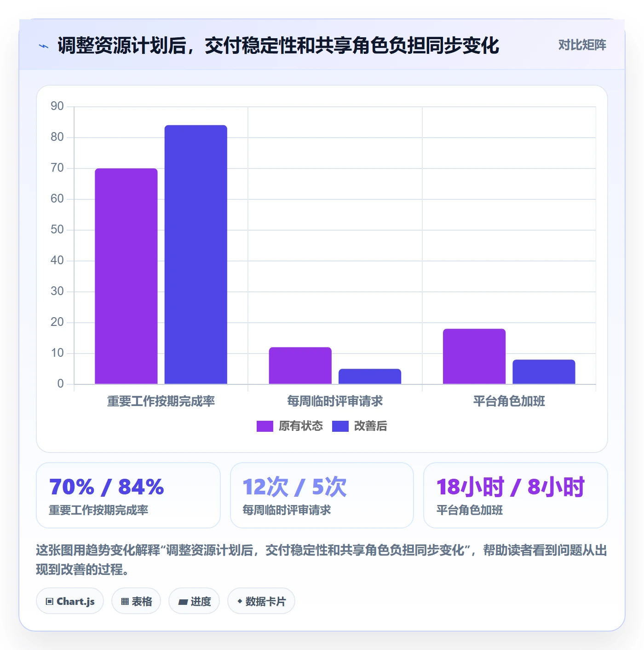
Task: Click the blue bar for 每周临时评审请求
Action: click(x=370, y=377)
